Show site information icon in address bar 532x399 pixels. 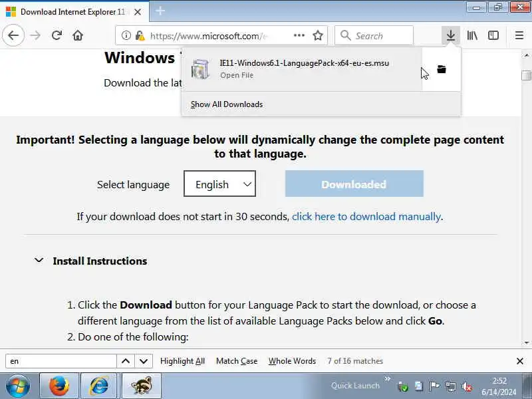click(x=126, y=35)
